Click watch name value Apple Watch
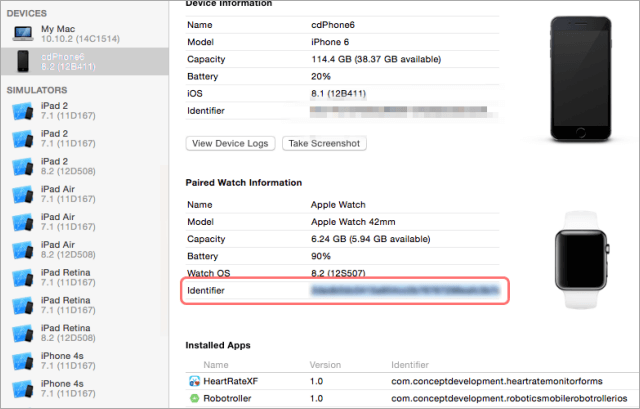The width and height of the screenshot is (640, 409). click(338, 205)
